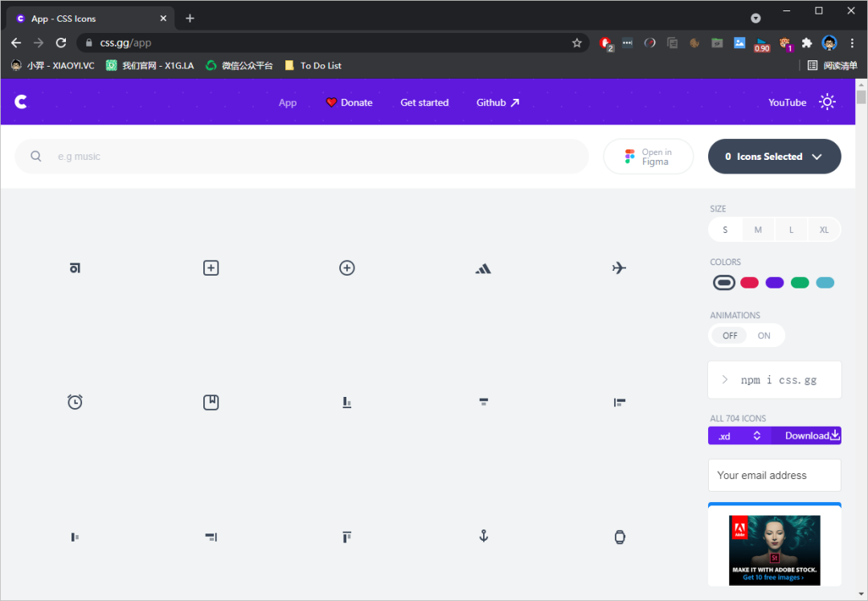Open the App nav item
The height and width of the screenshot is (601, 868).
coord(287,102)
